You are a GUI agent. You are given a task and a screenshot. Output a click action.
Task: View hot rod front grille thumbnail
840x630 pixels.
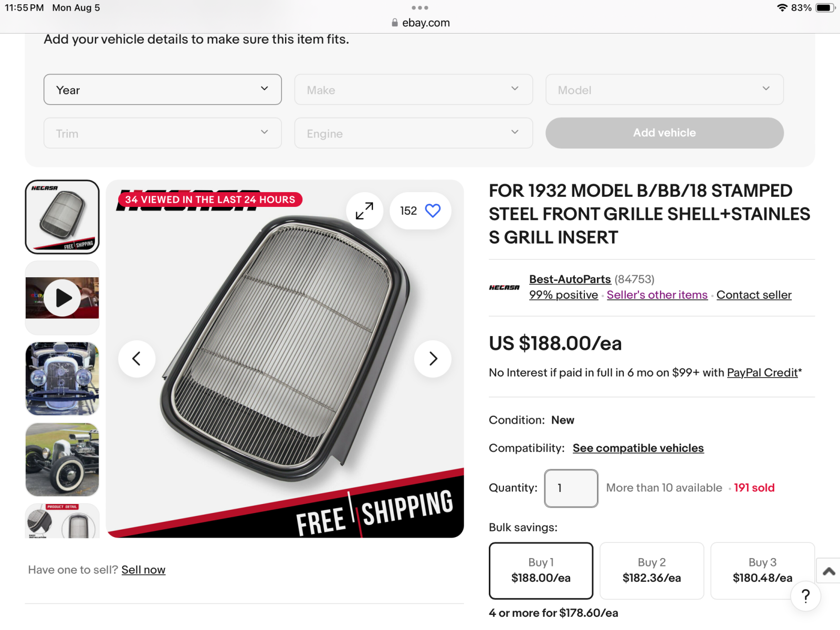point(62,379)
